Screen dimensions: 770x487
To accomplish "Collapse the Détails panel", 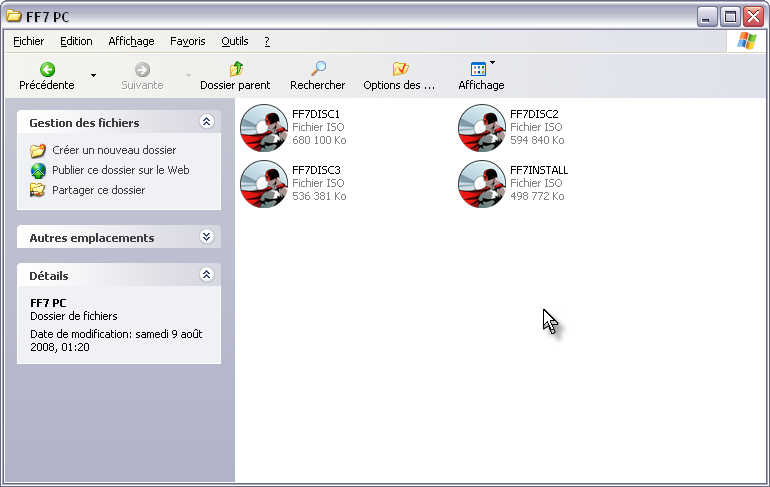I will pyautogui.click(x=206, y=274).
